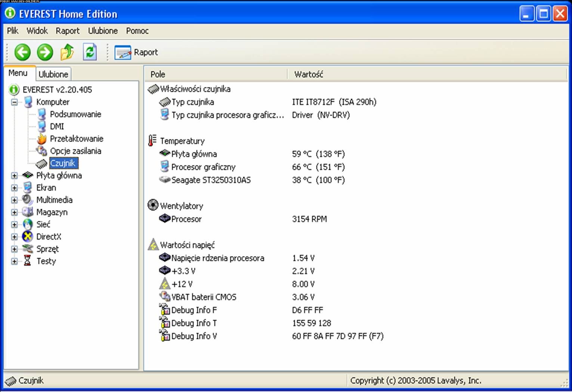The image size is (572, 392).
Task: Click the Debug Info F icon
Action: pyautogui.click(x=164, y=309)
